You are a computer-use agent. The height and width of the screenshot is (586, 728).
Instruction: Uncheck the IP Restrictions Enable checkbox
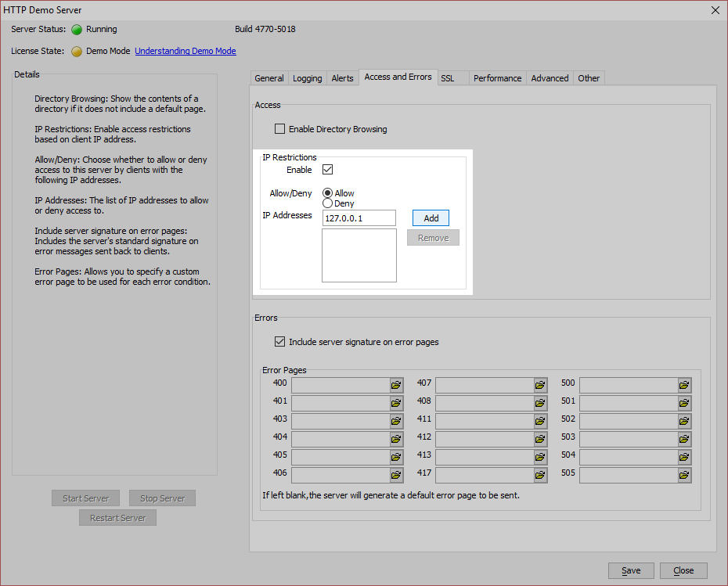[327, 169]
